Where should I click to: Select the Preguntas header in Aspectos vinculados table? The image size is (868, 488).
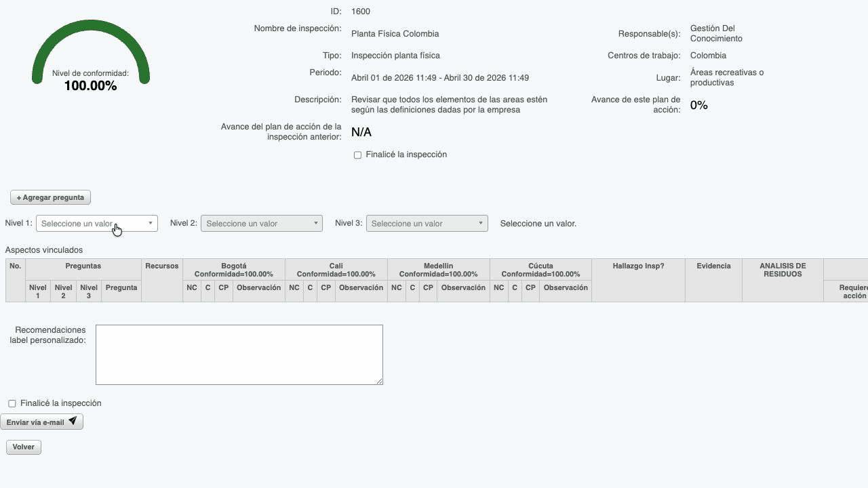[83, 266]
